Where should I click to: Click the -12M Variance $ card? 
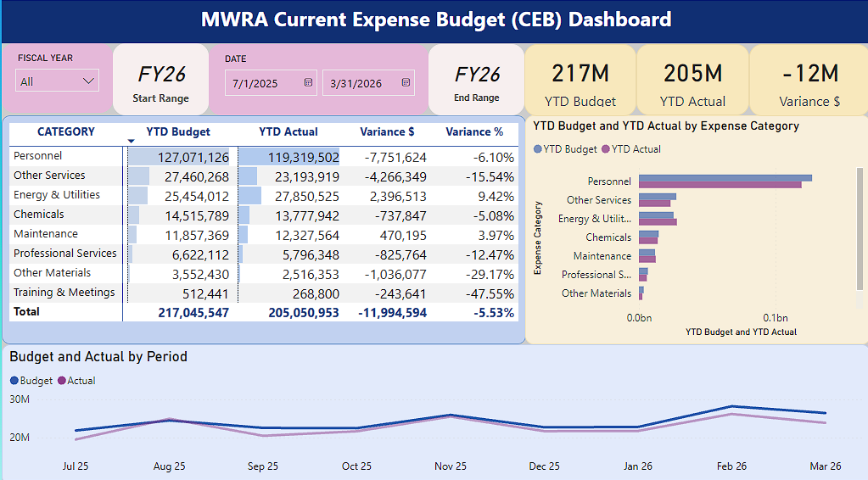[809, 81]
